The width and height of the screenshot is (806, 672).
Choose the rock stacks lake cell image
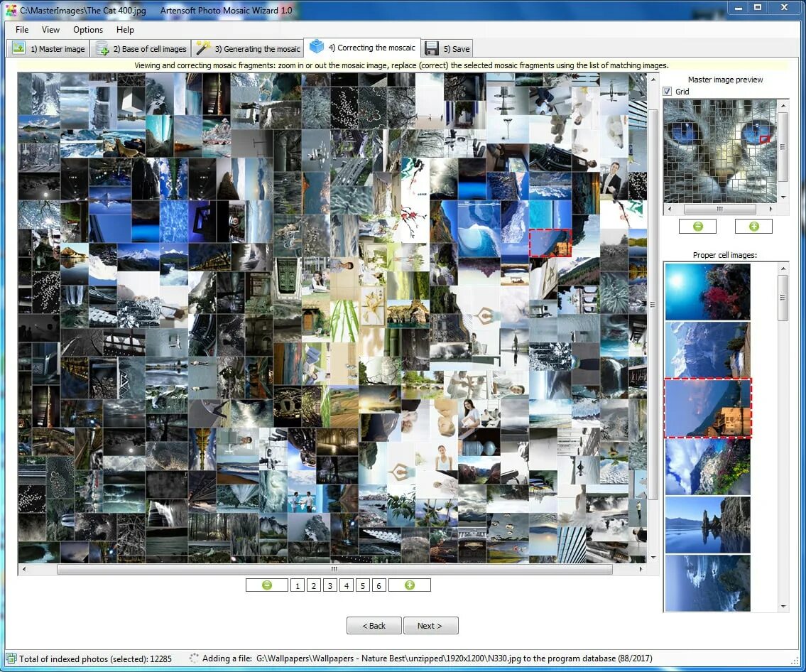point(707,524)
